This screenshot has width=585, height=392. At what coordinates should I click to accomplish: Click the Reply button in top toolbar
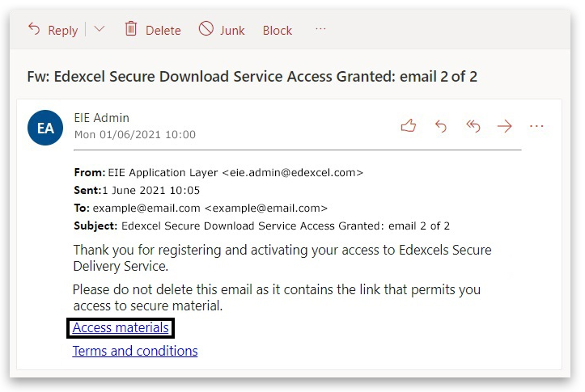click(x=53, y=30)
